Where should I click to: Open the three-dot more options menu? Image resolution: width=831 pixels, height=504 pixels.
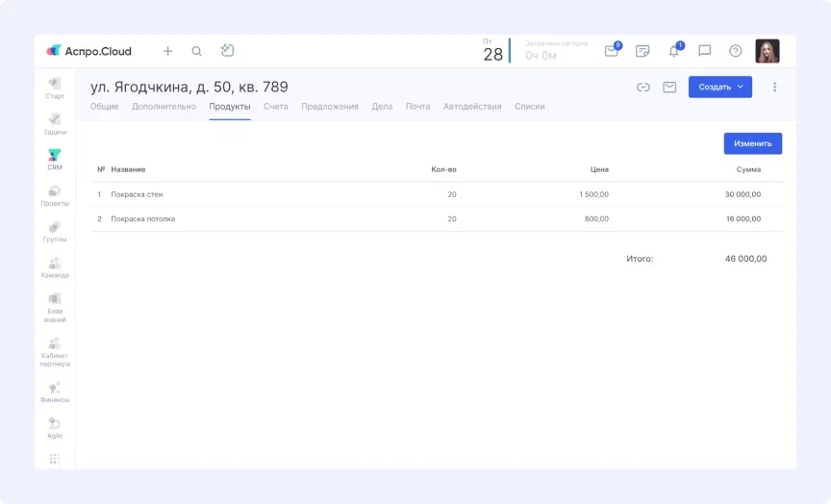(775, 88)
